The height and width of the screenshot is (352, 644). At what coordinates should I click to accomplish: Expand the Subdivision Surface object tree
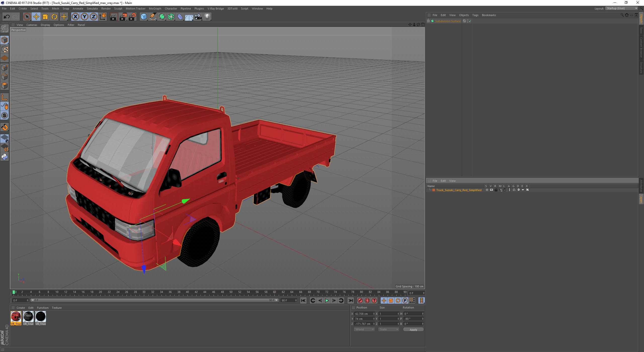(x=428, y=21)
